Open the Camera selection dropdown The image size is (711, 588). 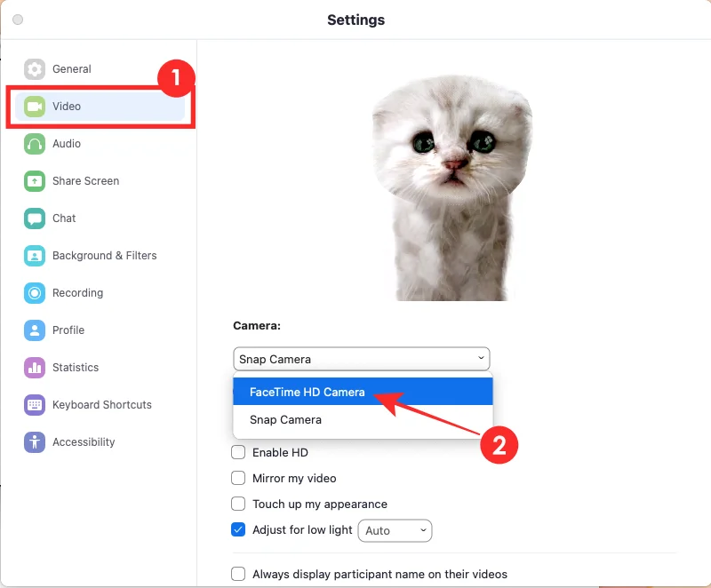(x=361, y=359)
